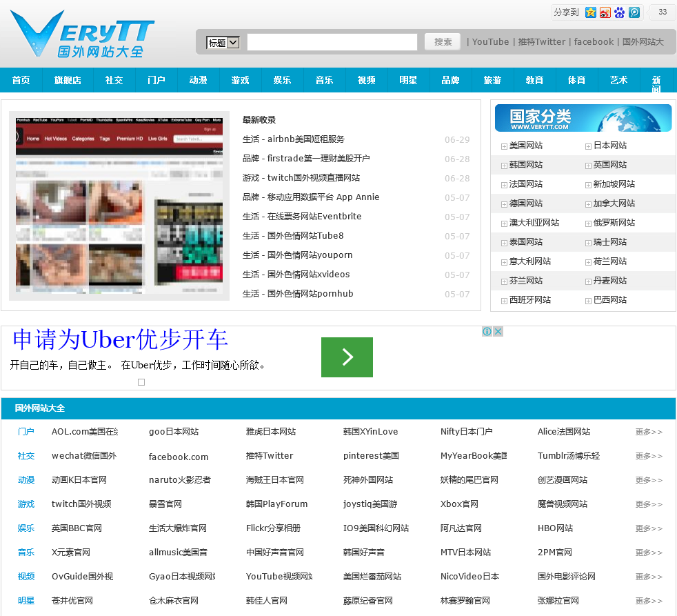Open the 瑞士网站 country link
The image size is (677, 616).
pos(609,242)
